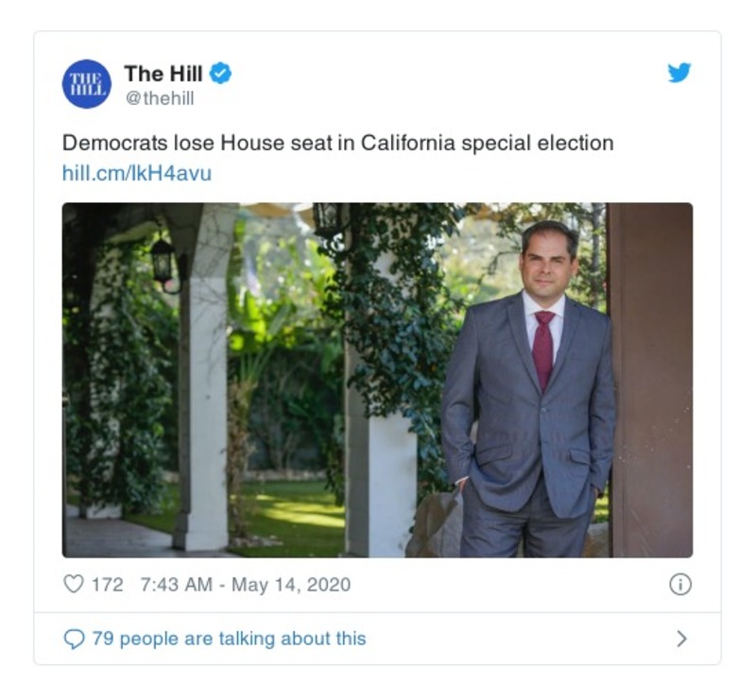
Task: Click the white pillar in the photo
Action: [203, 406]
